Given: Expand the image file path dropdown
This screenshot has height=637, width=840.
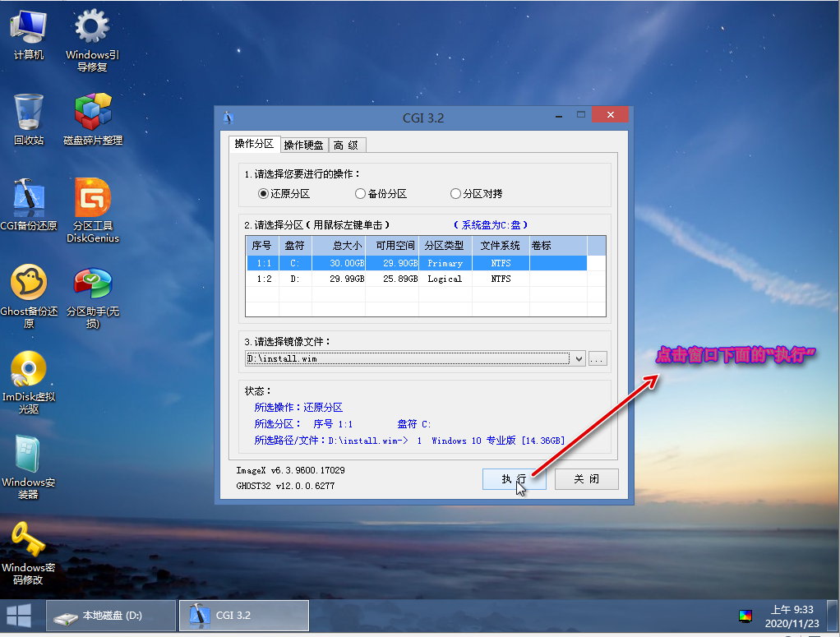Looking at the screenshot, I should point(579,359).
